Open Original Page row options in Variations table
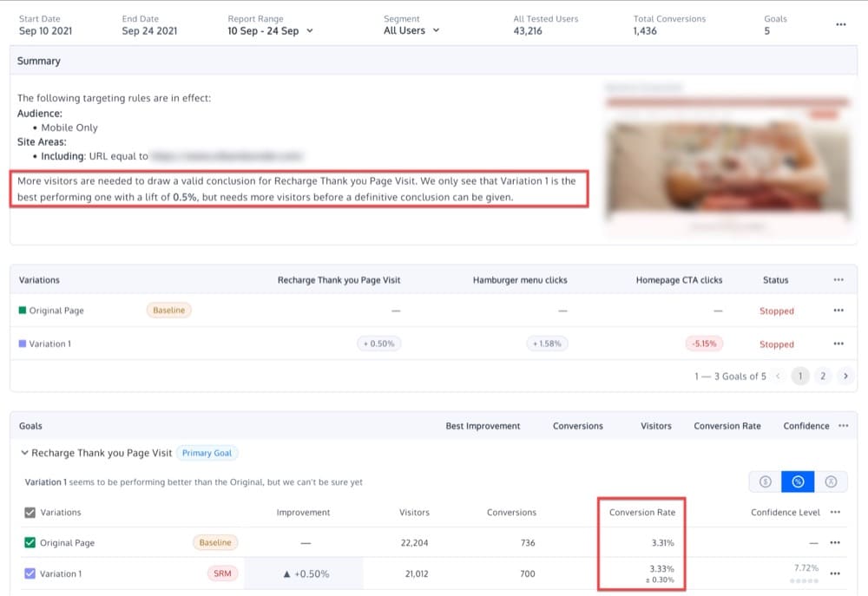 tap(838, 311)
